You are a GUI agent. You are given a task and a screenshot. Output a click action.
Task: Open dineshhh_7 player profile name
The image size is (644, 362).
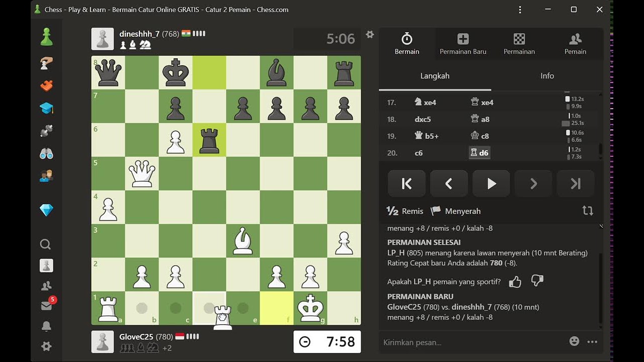(x=139, y=34)
